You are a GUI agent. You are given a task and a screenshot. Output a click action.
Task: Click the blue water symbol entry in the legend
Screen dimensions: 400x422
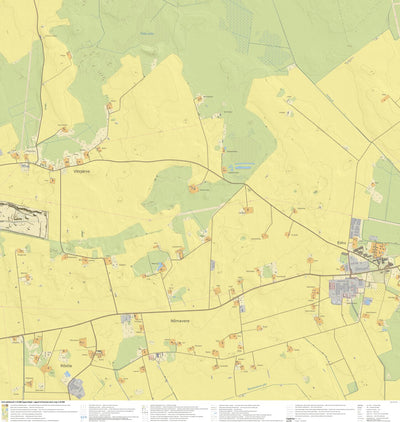click(83, 417)
